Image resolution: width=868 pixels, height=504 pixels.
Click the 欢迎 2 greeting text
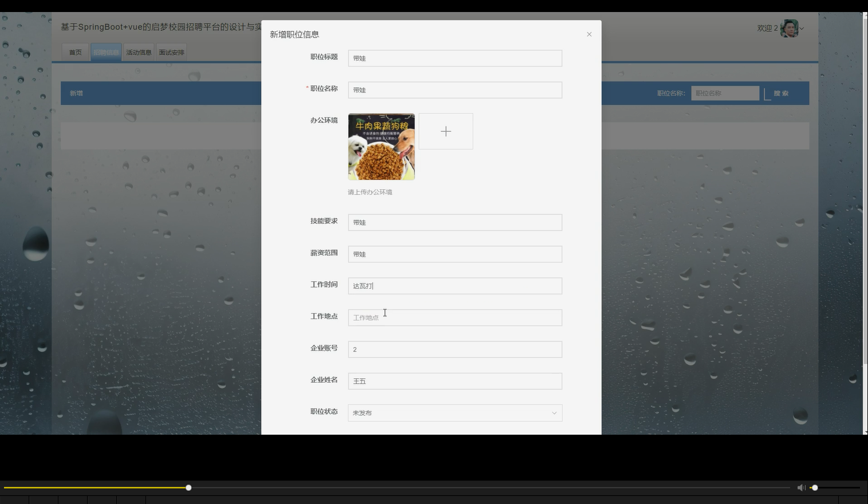tap(767, 28)
